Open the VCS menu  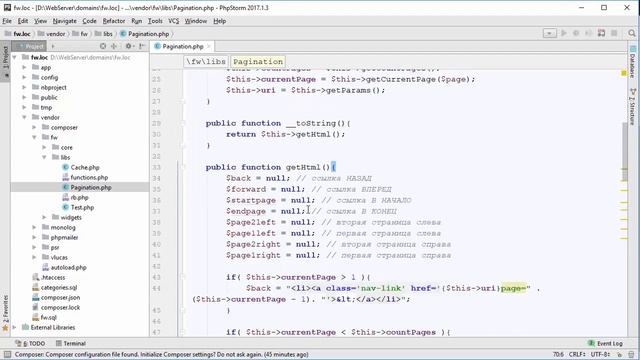tap(173, 21)
